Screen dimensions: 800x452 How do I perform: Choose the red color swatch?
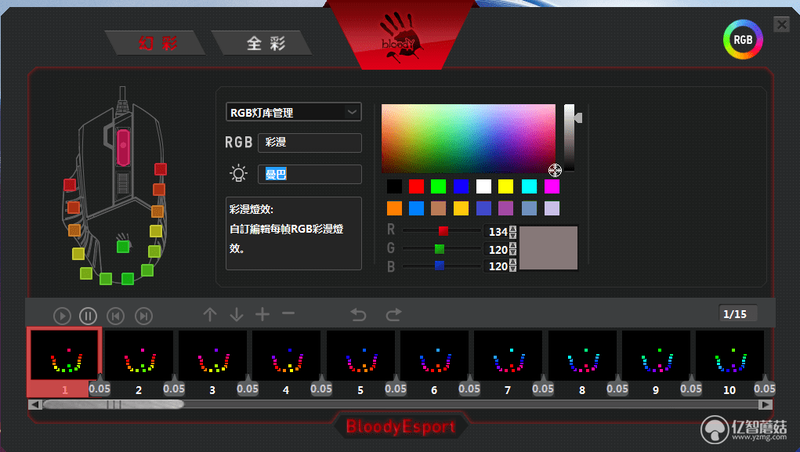click(x=416, y=186)
